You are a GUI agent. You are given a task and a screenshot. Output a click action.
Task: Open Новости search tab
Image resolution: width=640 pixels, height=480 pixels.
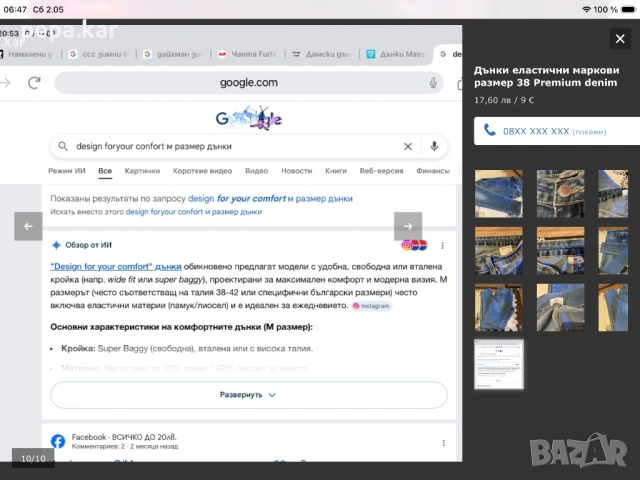pos(297,171)
